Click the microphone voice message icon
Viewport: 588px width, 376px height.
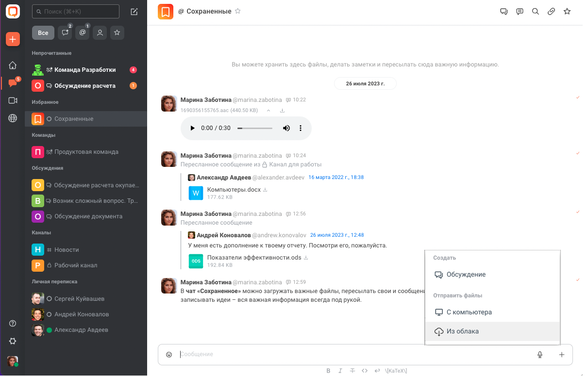[540, 355]
